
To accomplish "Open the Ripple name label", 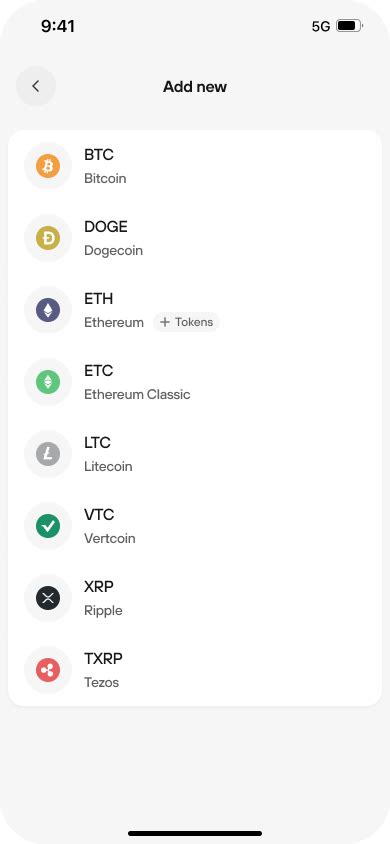I will 103,611.
